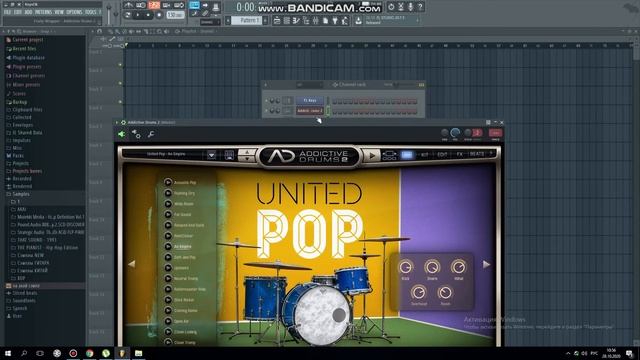Image resolution: width=640 pixels, height=360 pixels.
Task: Open Recent files in browser
Action: click(x=24, y=49)
